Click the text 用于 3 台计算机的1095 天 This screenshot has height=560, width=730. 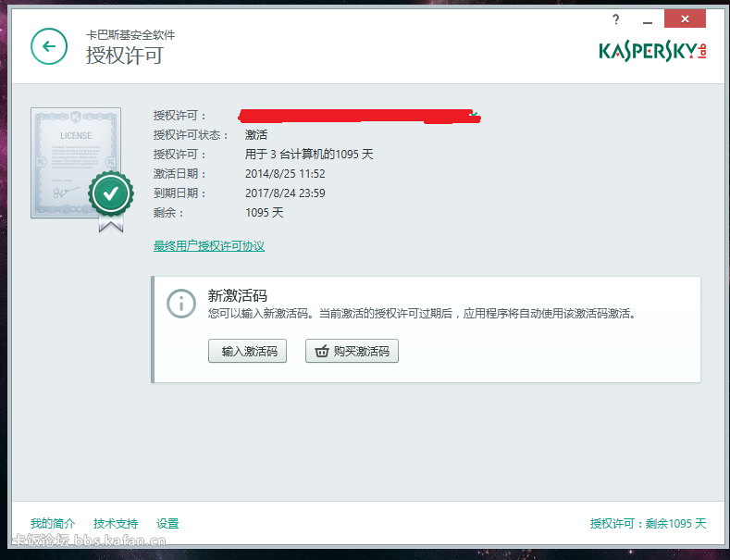[x=309, y=155]
